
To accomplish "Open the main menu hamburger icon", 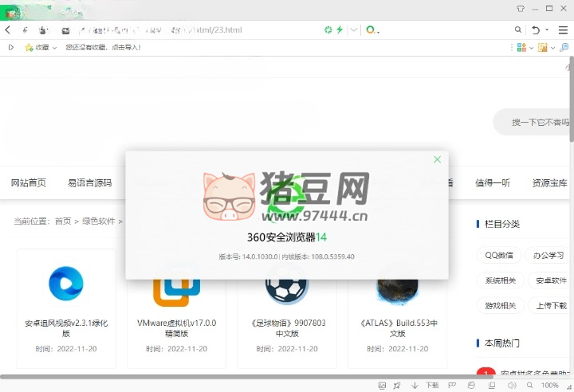I will pyautogui.click(x=564, y=30).
